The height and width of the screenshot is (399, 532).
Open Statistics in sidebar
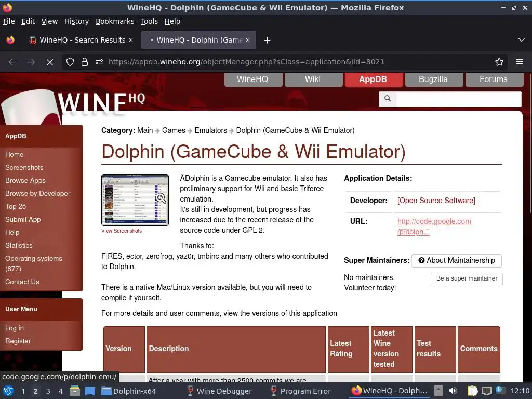(x=19, y=246)
